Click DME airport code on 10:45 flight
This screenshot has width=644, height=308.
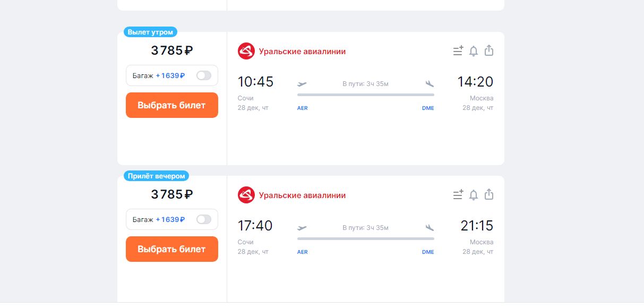tap(428, 108)
